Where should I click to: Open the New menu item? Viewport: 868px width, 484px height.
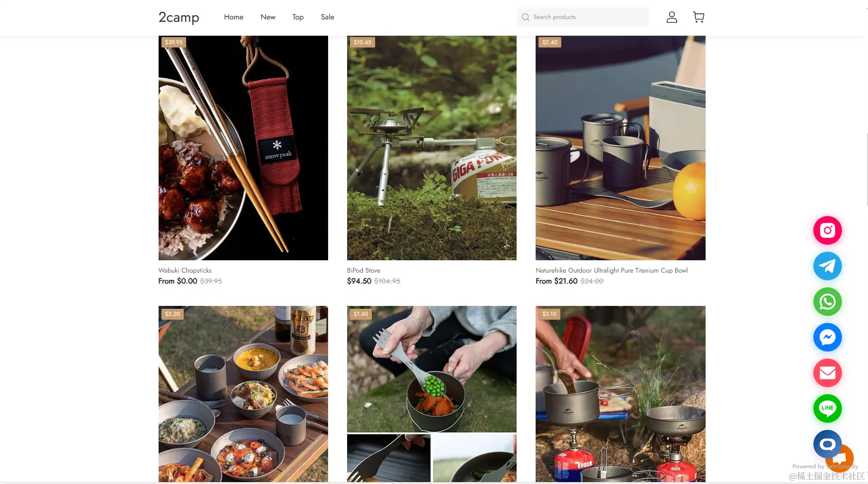point(268,17)
